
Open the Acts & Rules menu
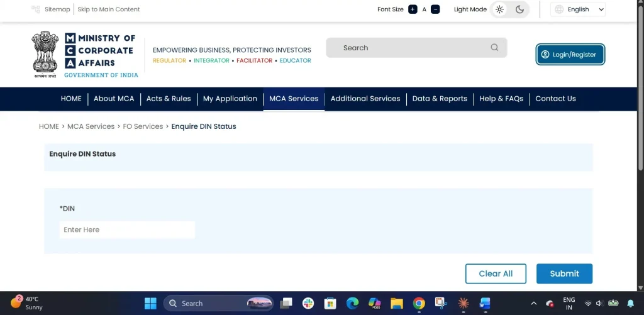[x=169, y=99]
